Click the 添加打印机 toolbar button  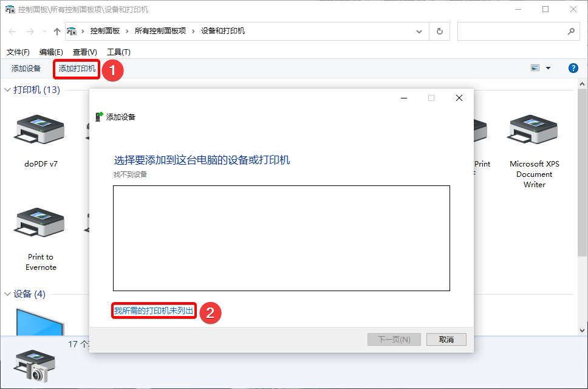point(77,69)
